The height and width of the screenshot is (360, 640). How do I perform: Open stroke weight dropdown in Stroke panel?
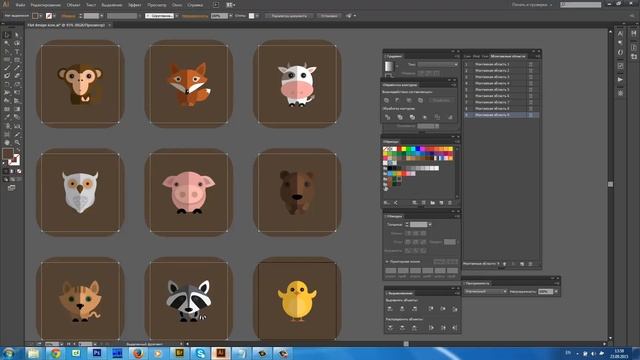[x=430, y=224]
